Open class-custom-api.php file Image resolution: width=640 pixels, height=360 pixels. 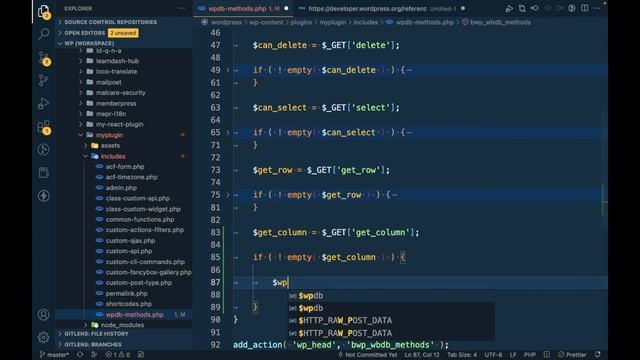138,198
